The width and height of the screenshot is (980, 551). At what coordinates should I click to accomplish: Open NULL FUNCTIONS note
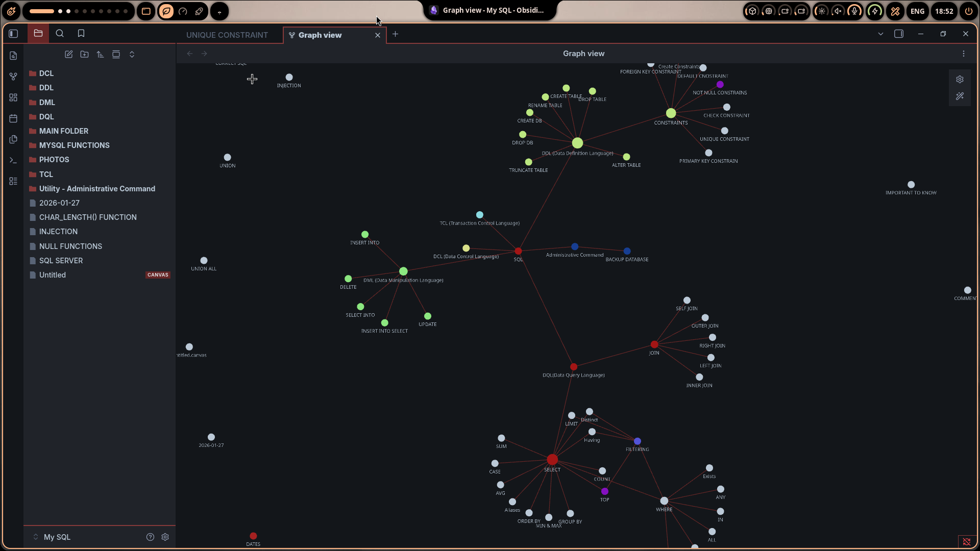[70, 246]
